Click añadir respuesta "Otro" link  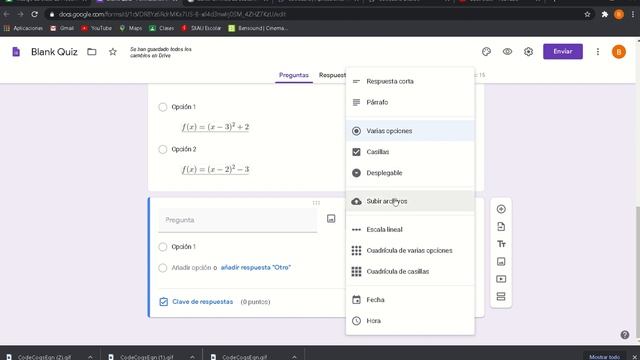(256, 268)
